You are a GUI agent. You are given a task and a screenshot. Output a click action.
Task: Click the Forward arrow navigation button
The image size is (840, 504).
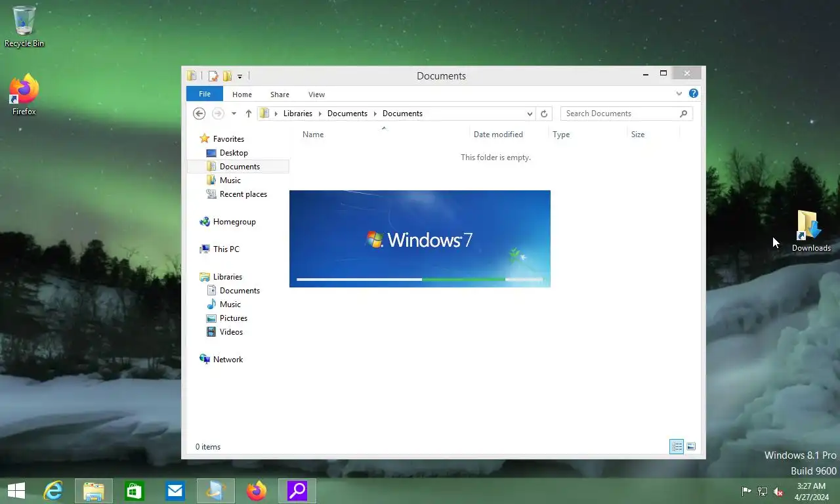pos(218,114)
